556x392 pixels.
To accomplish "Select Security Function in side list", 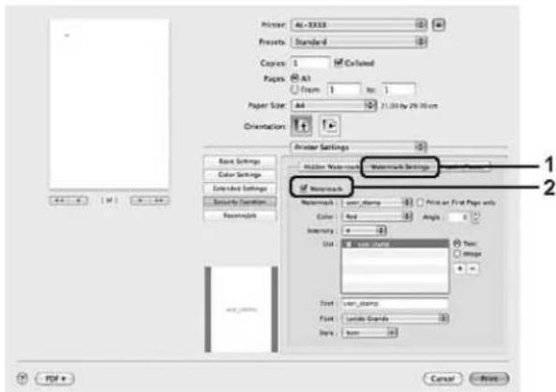I will coord(240,202).
